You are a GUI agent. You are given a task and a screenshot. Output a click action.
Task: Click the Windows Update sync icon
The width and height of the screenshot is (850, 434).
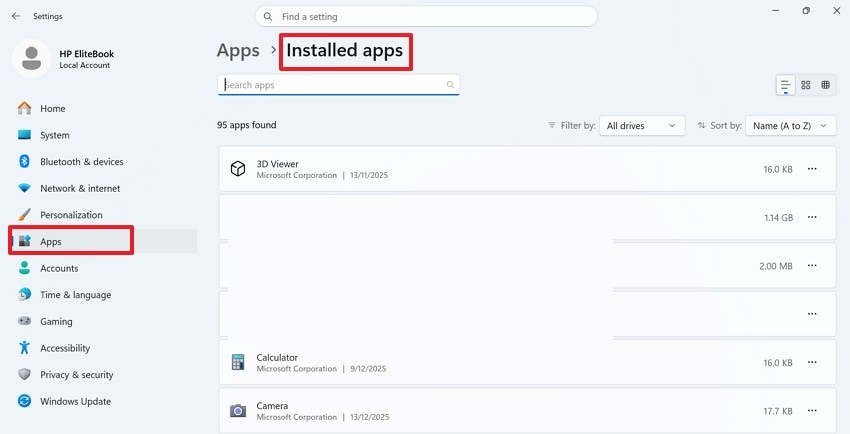coord(24,401)
